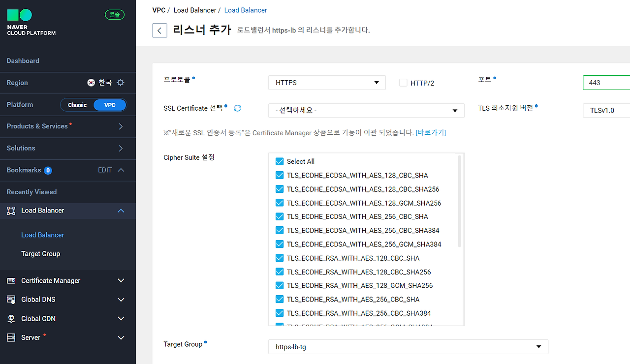Open the SSL Certificate selection dropdown

pos(366,110)
